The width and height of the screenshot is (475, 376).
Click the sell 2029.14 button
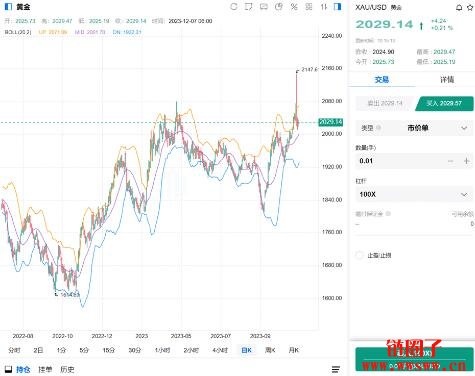tap(385, 103)
